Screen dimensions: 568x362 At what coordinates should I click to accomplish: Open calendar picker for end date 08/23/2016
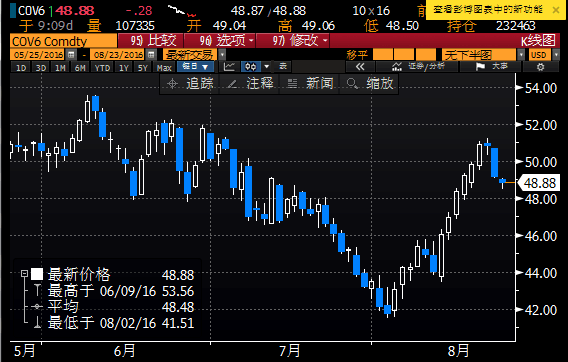pos(151,55)
